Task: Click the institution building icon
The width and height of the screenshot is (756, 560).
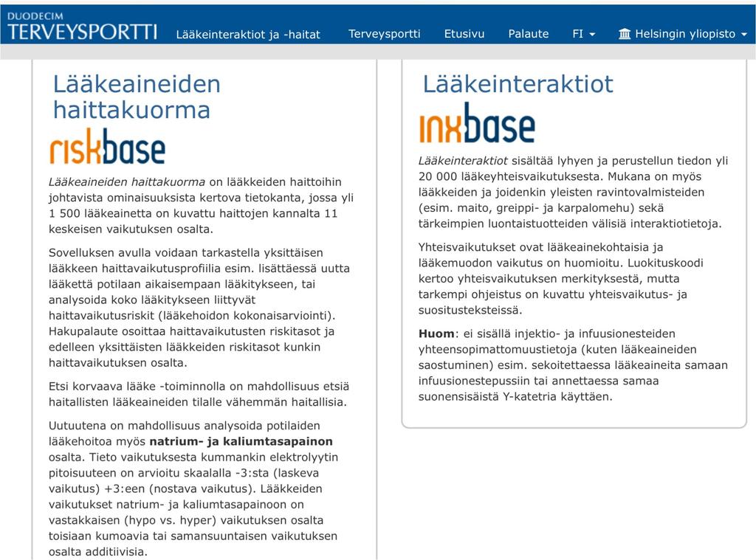Action: click(625, 34)
